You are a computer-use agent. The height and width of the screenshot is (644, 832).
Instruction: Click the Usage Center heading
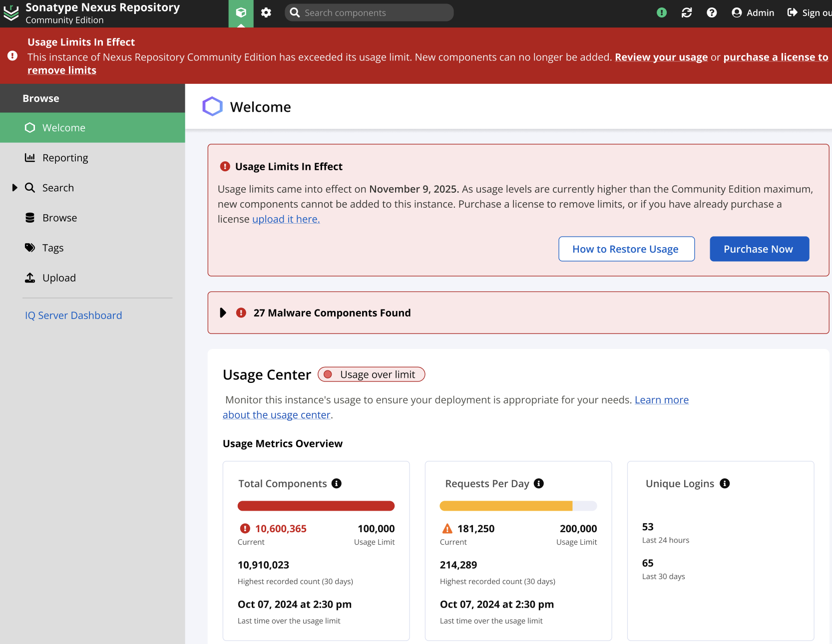267,374
